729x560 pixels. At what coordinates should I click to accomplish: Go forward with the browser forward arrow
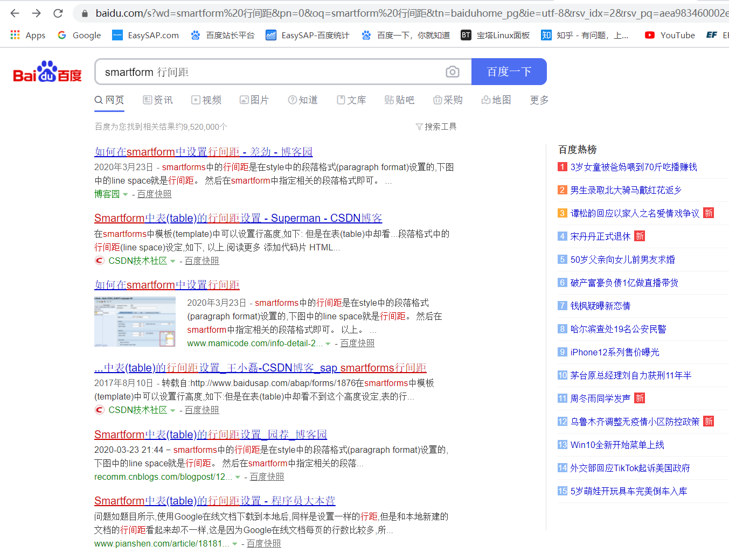(x=36, y=13)
